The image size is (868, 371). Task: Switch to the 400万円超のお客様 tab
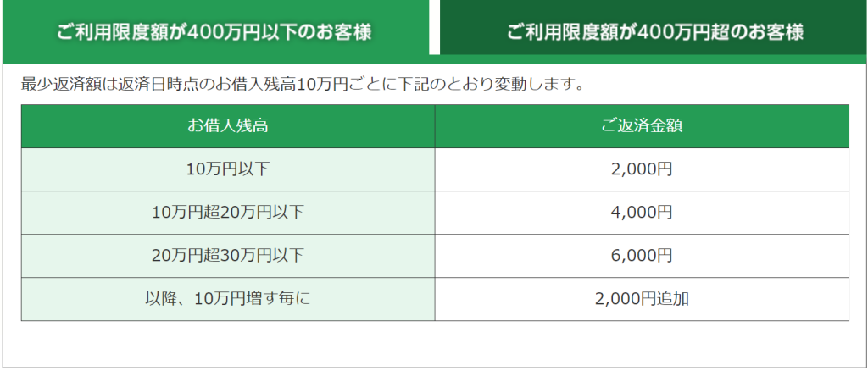click(654, 28)
